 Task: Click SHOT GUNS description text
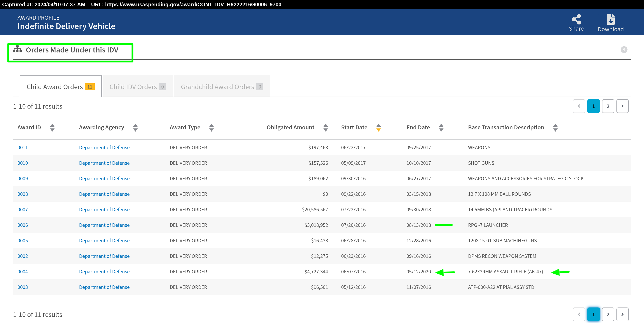click(x=481, y=163)
